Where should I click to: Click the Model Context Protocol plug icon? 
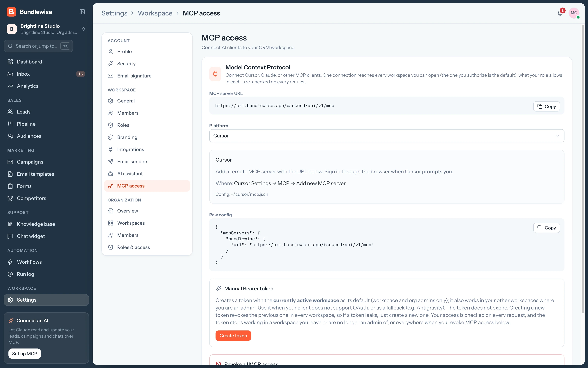coord(215,74)
